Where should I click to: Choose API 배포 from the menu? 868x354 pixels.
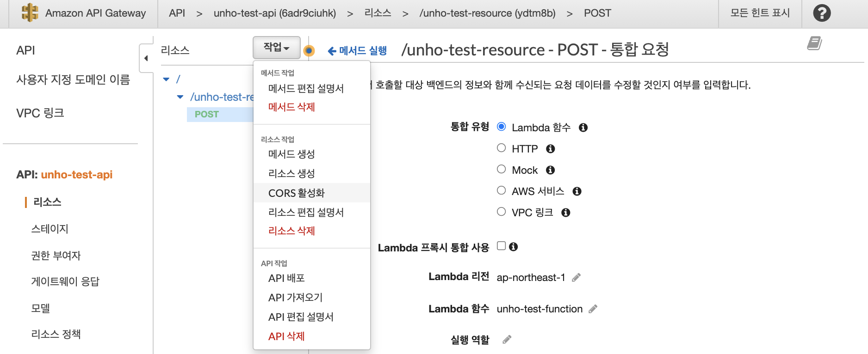tap(286, 278)
